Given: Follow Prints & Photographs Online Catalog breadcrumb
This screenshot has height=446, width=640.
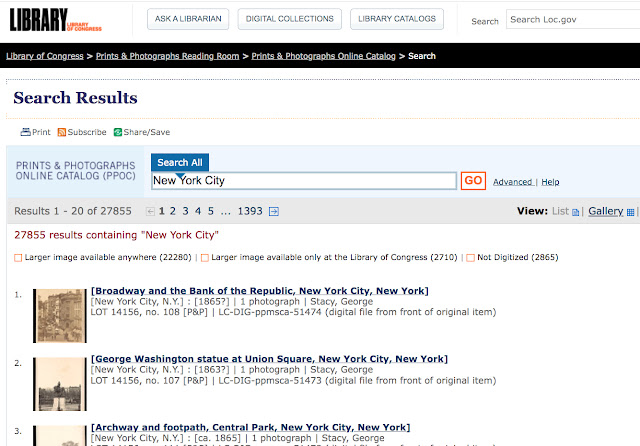Looking at the screenshot, I should pos(323,56).
